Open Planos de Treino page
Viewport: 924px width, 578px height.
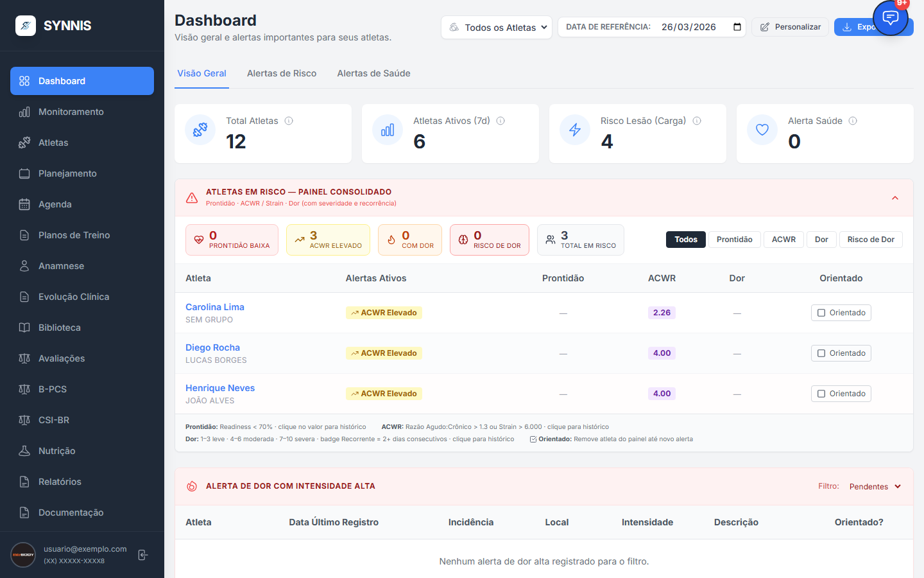point(82,235)
